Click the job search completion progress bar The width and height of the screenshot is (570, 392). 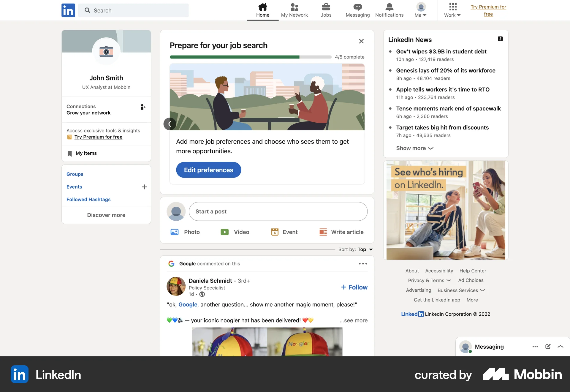pos(251,57)
